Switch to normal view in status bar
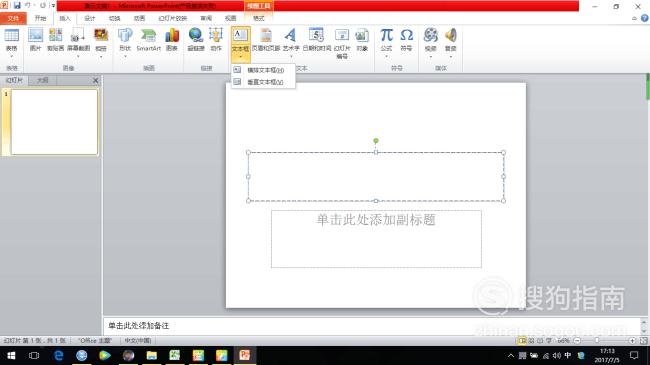The image size is (650, 365). click(x=522, y=341)
